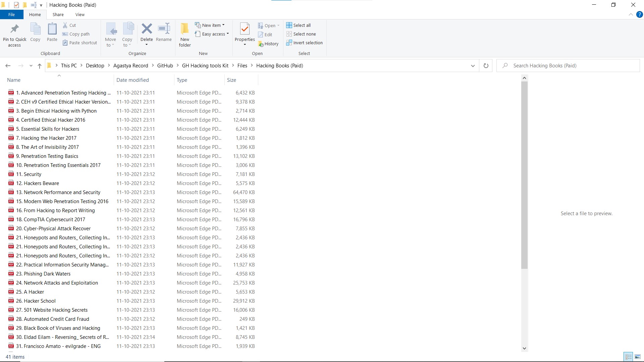The height and width of the screenshot is (362, 644).
Task: Navigate to GitHub in breadcrumb path
Action: (165, 66)
